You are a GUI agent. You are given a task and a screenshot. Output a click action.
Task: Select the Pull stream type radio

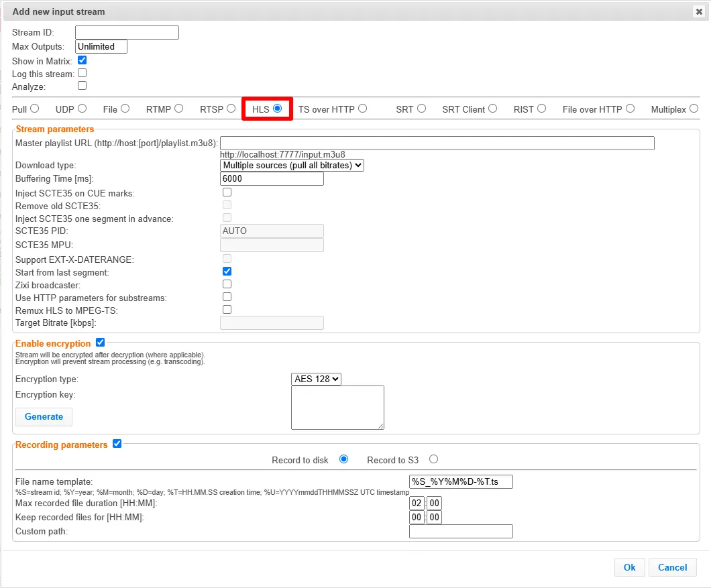[x=34, y=109]
